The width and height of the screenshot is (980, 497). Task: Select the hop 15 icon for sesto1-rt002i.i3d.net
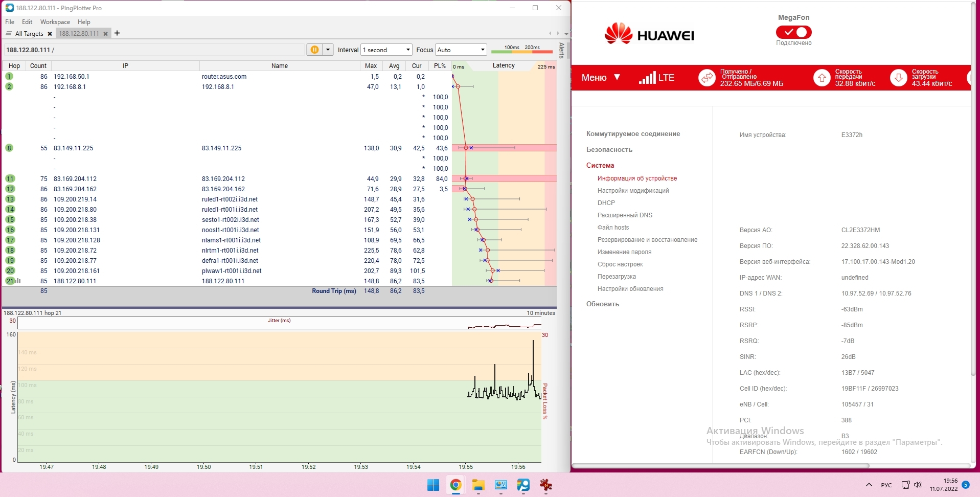pyautogui.click(x=10, y=220)
